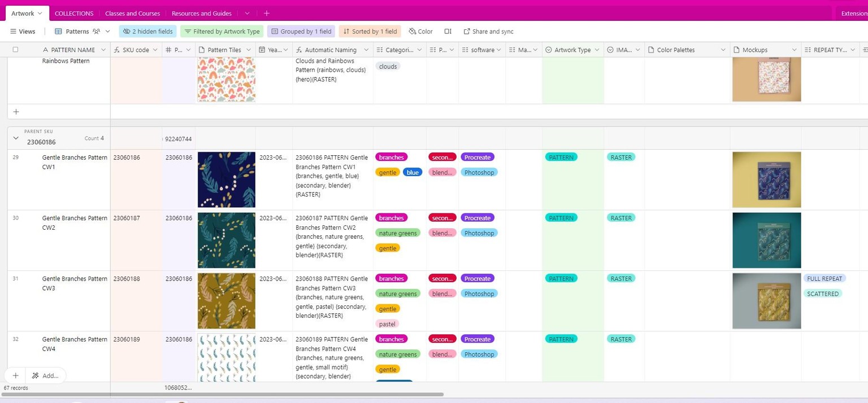Click the 67 records status text
The image size is (868, 403).
point(16,388)
